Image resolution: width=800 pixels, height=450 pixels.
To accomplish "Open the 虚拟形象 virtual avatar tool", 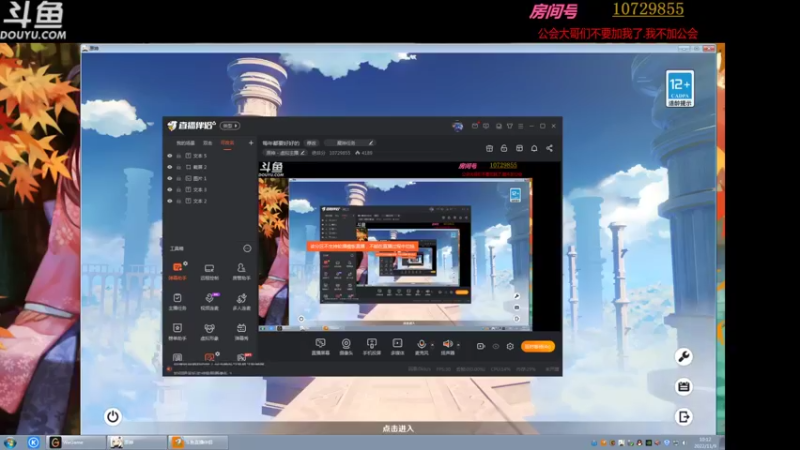I will (x=209, y=331).
